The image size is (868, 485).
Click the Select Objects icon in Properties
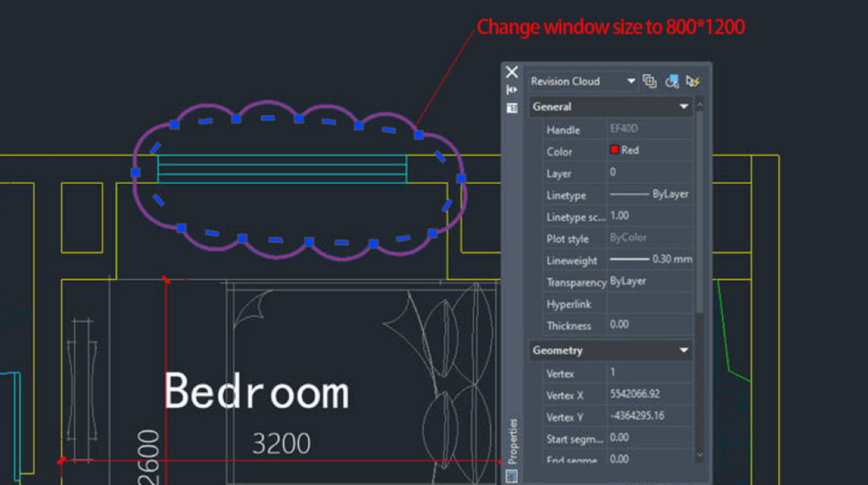pos(672,81)
